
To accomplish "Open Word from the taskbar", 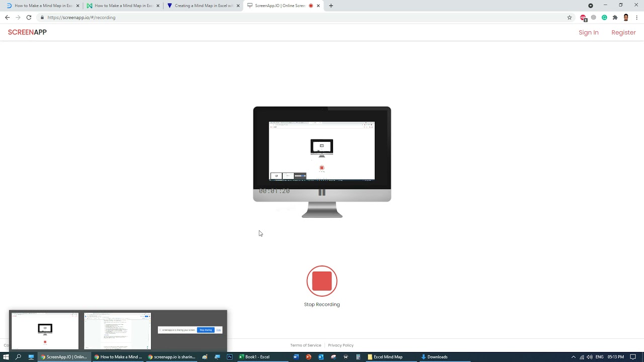I will pos(296,357).
